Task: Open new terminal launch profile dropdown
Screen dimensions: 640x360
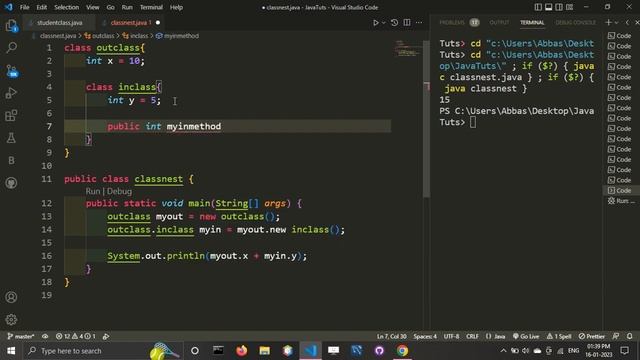Action: tap(616, 23)
